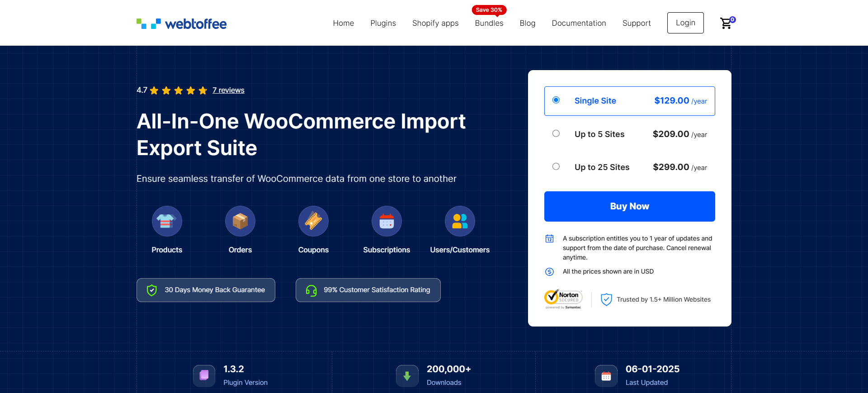
Task: Open the Support menu item
Action: [637, 23]
